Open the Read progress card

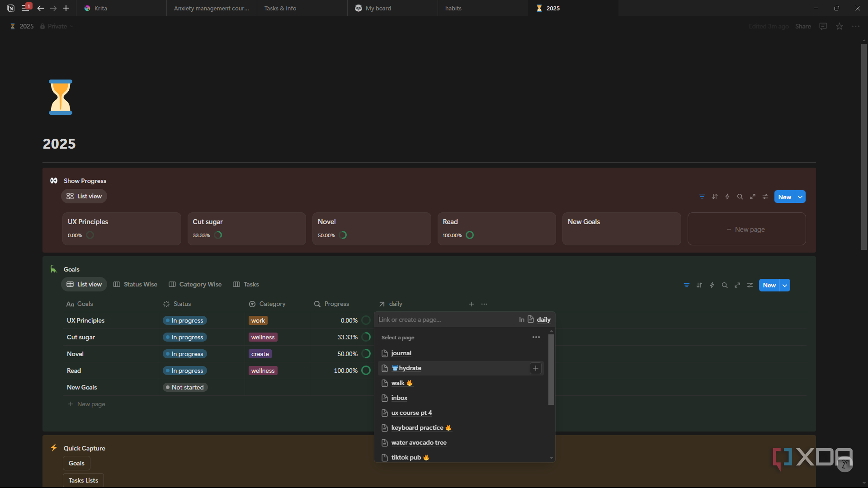pos(497,229)
